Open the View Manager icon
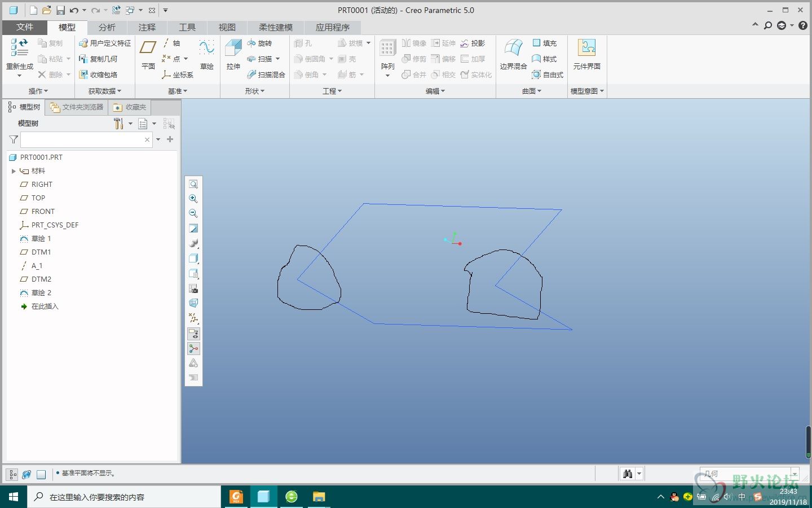 (193, 288)
